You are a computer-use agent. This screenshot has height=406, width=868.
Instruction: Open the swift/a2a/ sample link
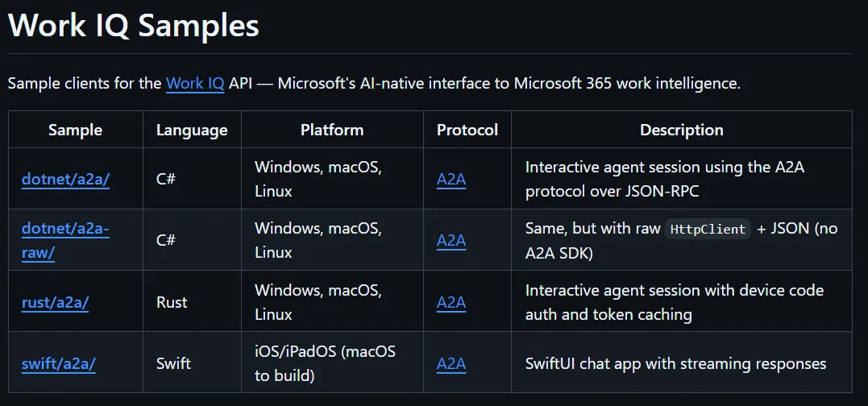point(58,363)
